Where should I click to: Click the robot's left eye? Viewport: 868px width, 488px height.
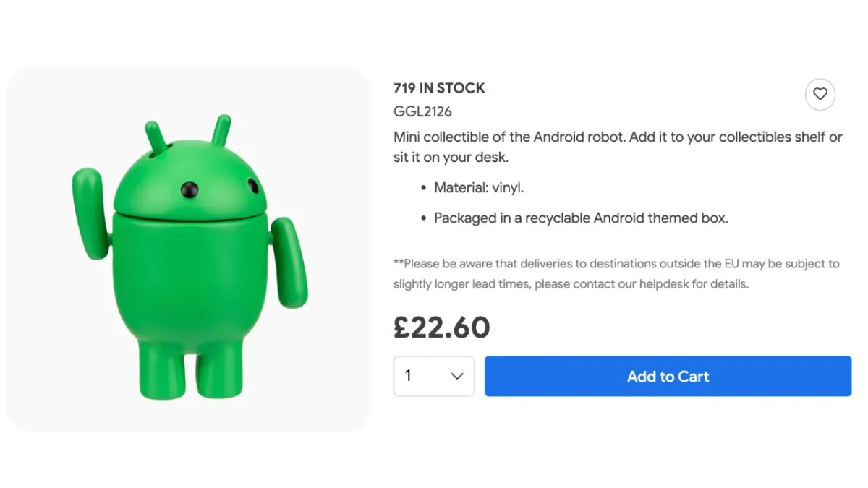pyautogui.click(x=190, y=190)
